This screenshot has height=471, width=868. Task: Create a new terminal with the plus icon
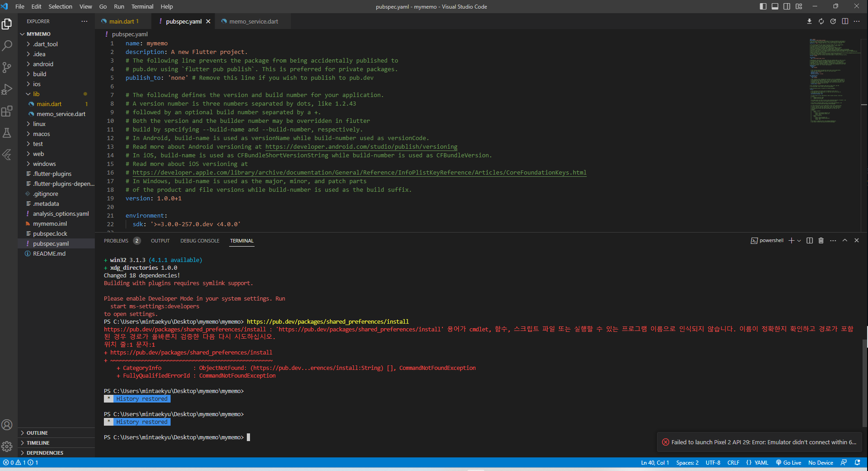(791, 241)
